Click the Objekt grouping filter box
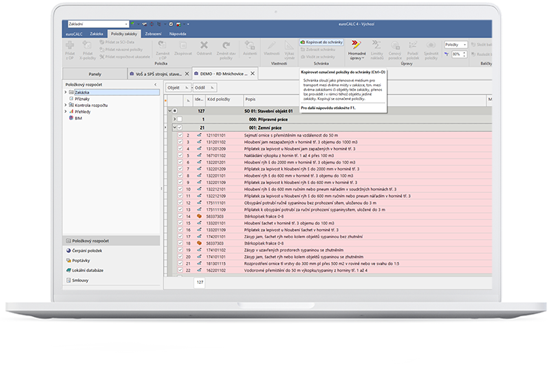Viewport: 550px width, 382px height. coord(178,87)
